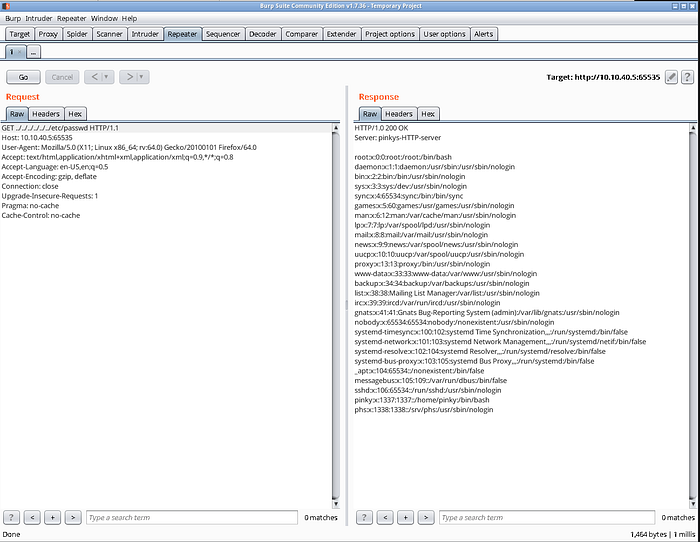Click previous match button in request search
This screenshot has width=700, height=542.
(x=32, y=517)
